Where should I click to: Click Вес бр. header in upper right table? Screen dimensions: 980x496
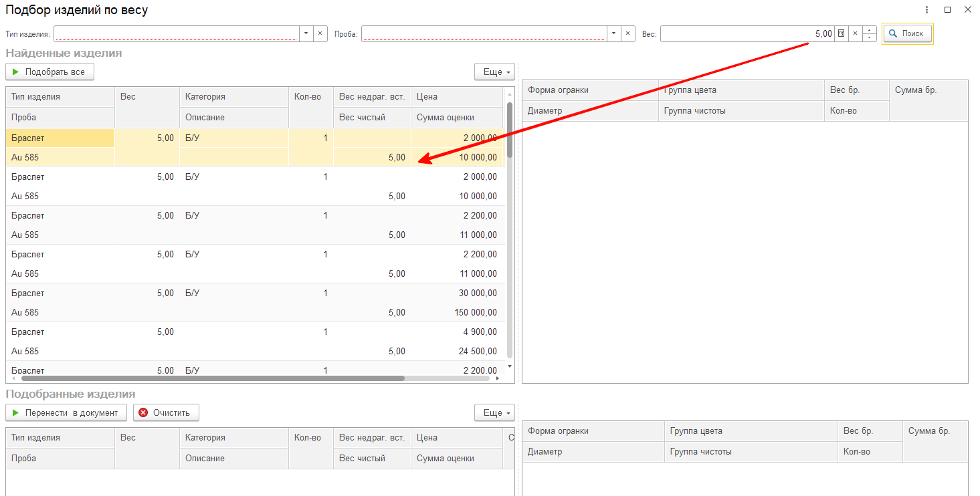857,90
